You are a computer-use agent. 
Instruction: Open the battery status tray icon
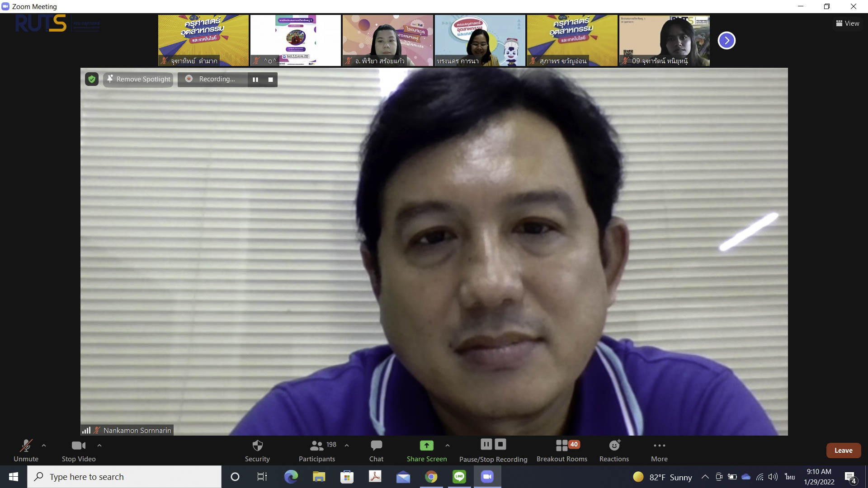(732, 477)
